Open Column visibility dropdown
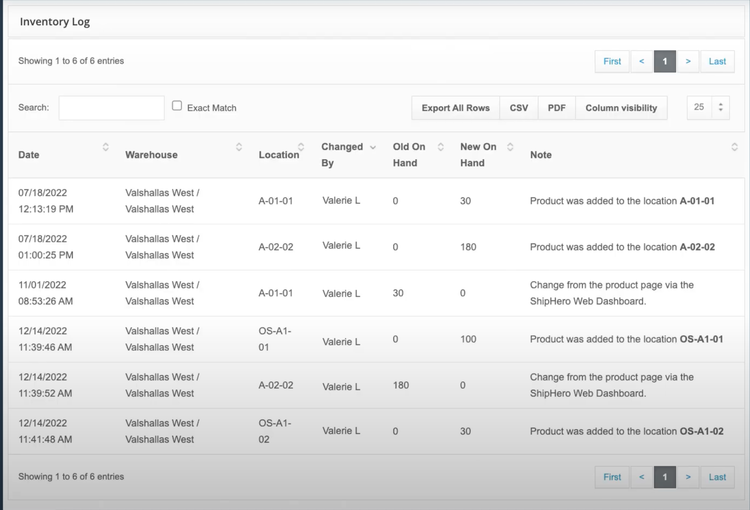 (621, 108)
